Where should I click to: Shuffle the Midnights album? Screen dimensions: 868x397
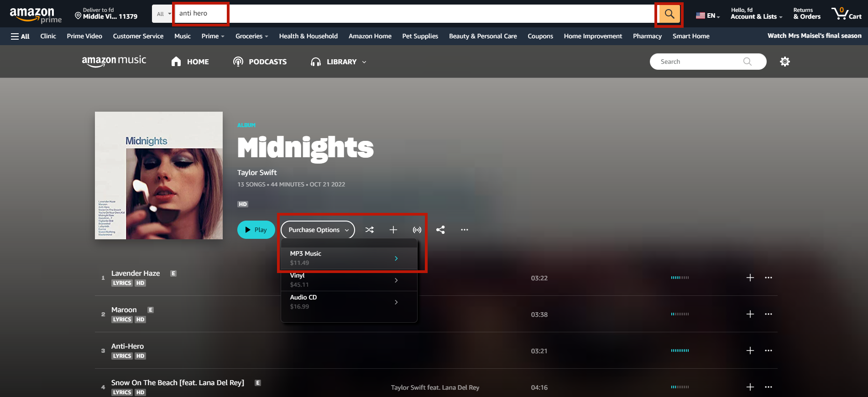(370, 230)
